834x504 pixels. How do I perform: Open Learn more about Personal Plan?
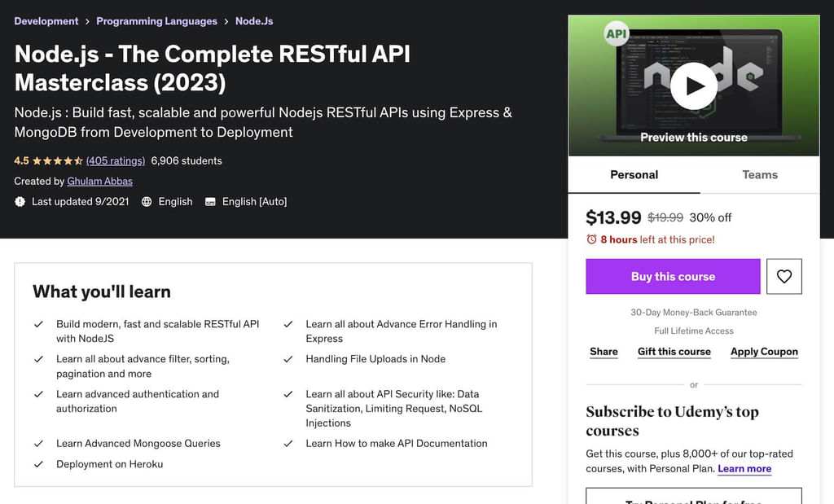tap(744, 468)
